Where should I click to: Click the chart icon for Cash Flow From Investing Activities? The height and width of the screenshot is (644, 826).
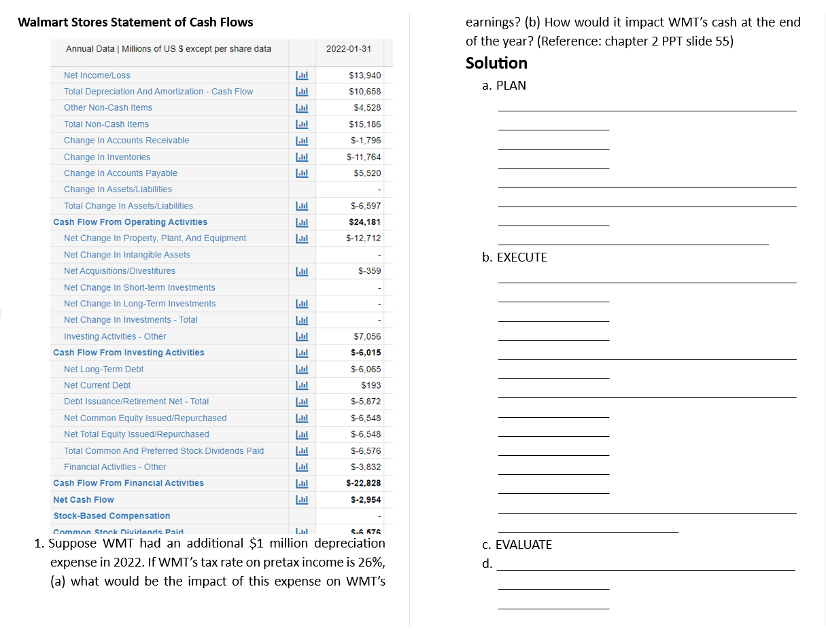[x=302, y=353]
